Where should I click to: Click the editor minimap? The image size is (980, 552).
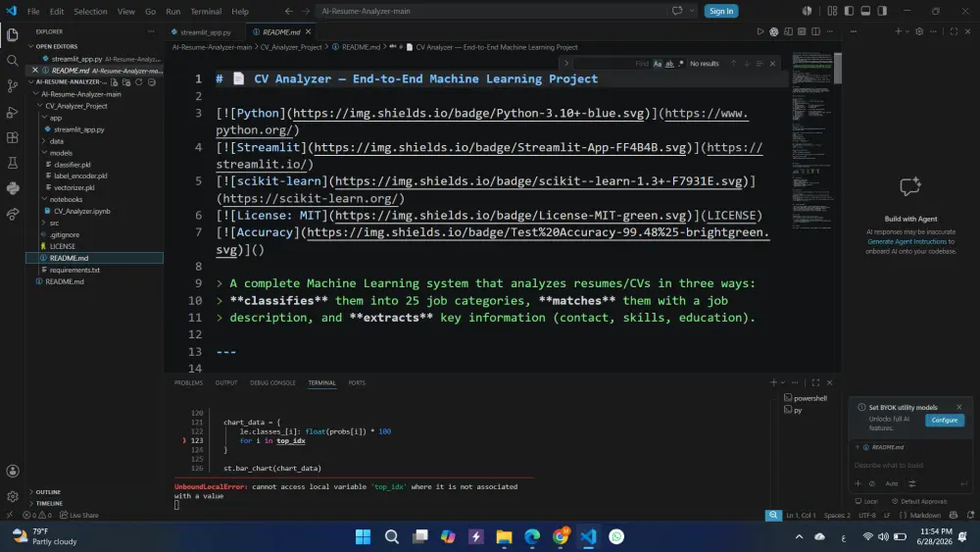[812, 140]
